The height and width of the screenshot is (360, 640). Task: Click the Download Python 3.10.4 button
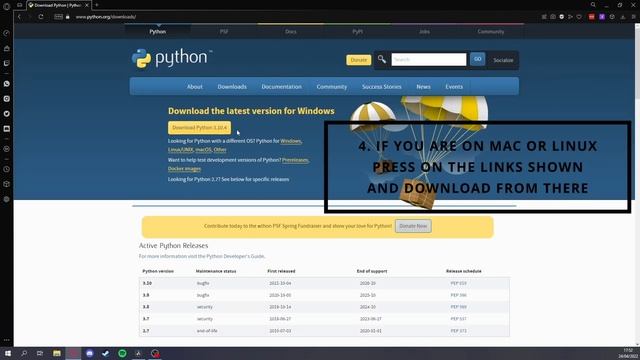(x=199, y=128)
